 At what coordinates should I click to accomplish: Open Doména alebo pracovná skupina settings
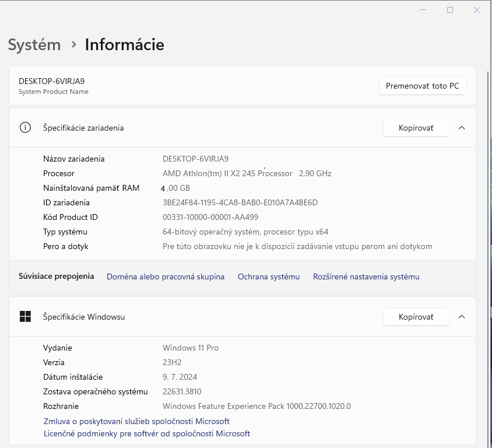pyautogui.click(x=165, y=276)
